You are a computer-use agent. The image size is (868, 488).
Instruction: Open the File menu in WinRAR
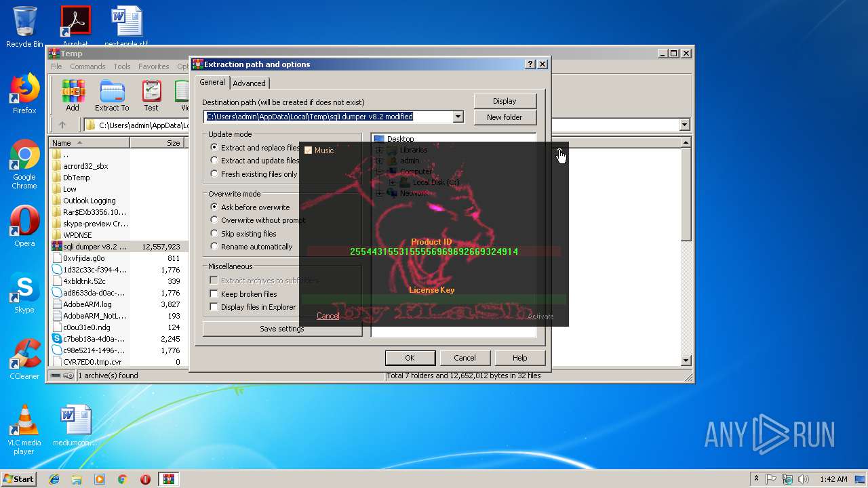coord(56,66)
